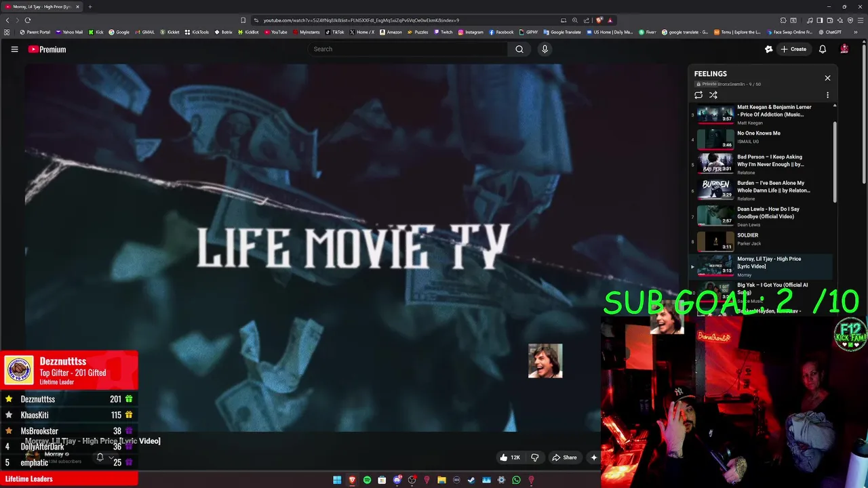Screen dimensions: 868x488
Task: Open File Explorer from taskbar
Action: tap(441, 480)
